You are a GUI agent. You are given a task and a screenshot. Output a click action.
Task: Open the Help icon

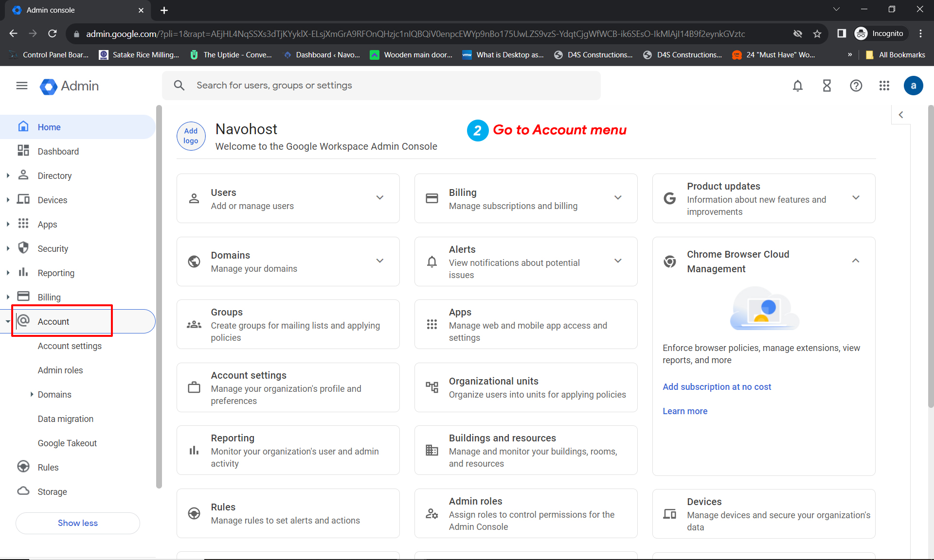856,86
